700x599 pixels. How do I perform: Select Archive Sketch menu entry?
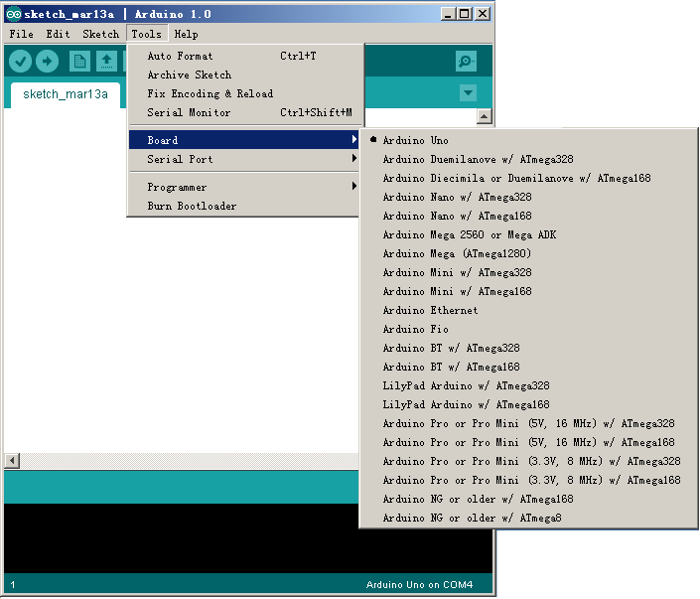(244, 75)
